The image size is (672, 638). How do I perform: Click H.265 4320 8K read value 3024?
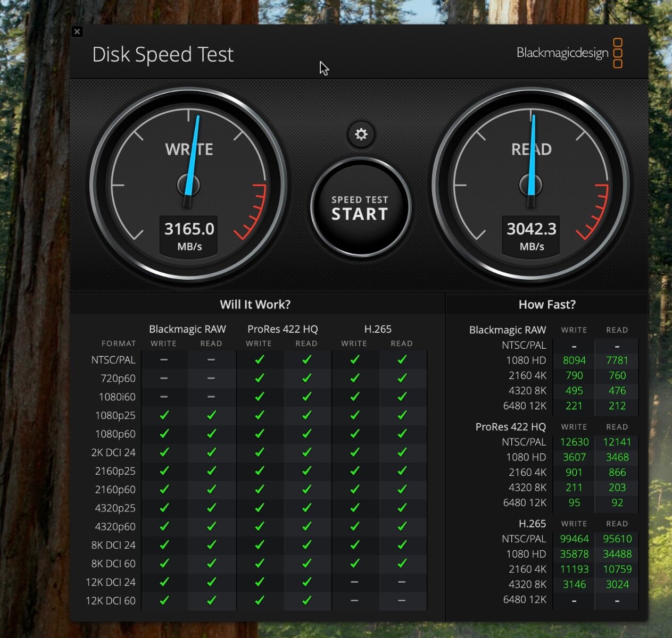pyautogui.click(x=617, y=584)
